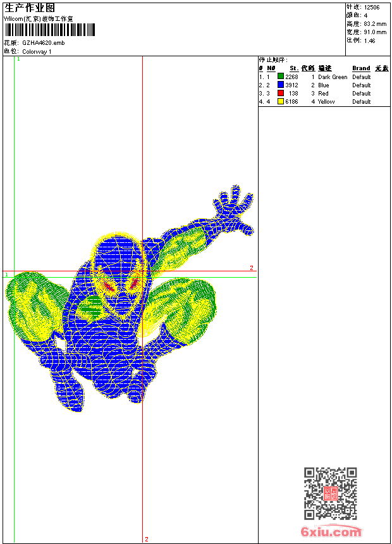Click the stitch count 6186 in row 4
Image resolution: width=392 pixels, height=544 pixels.
click(x=291, y=102)
